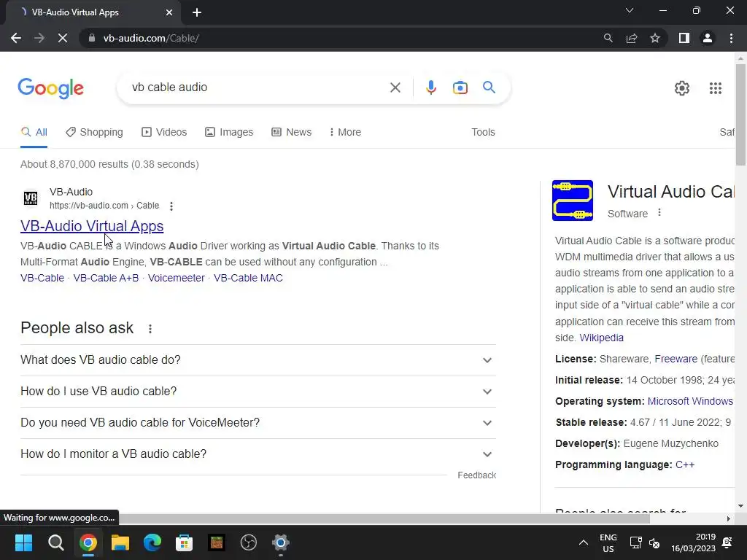Click the Feedback link under questions
The width and height of the screenshot is (747, 560).
coord(477,475)
